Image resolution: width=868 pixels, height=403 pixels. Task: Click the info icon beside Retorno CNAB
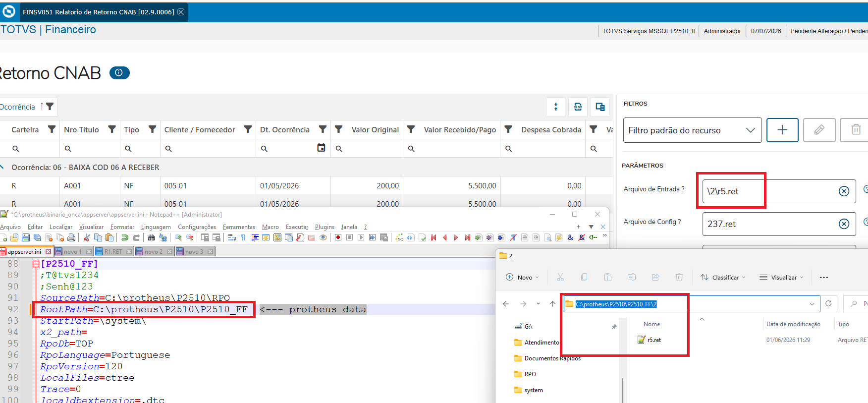(119, 73)
